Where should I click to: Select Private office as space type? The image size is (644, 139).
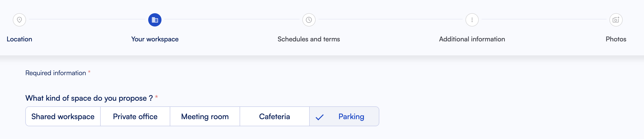(135, 117)
